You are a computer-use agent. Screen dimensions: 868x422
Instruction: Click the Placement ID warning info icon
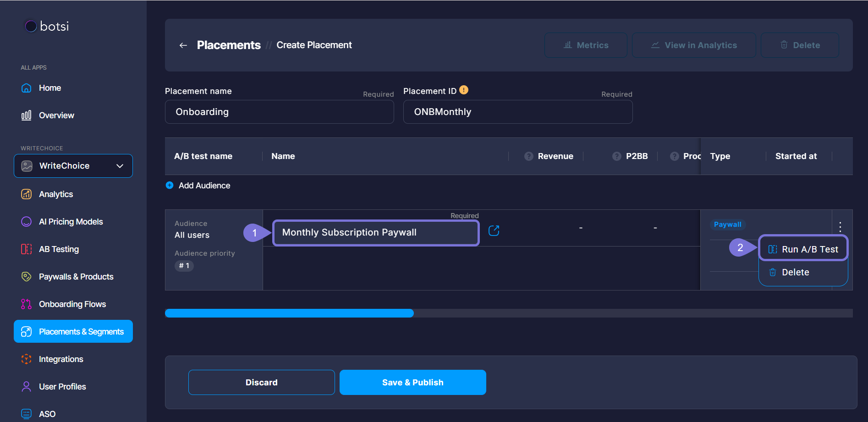click(x=464, y=90)
